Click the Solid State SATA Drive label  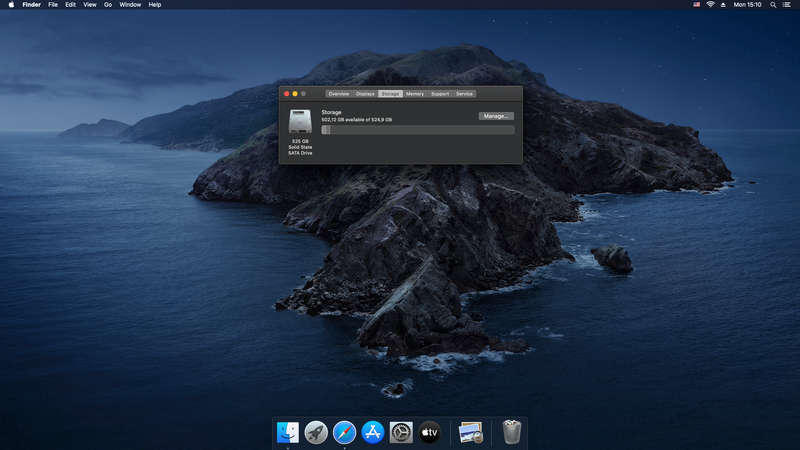(x=300, y=150)
